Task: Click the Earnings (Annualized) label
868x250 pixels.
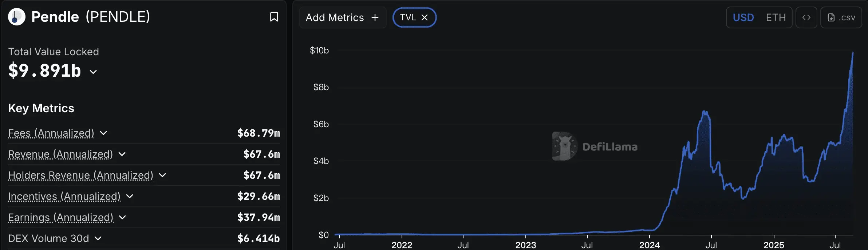Action: [x=61, y=217]
